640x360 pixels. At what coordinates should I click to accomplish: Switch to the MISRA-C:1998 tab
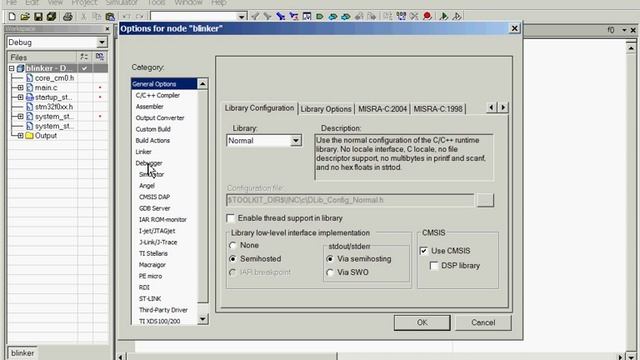point(438,109)
